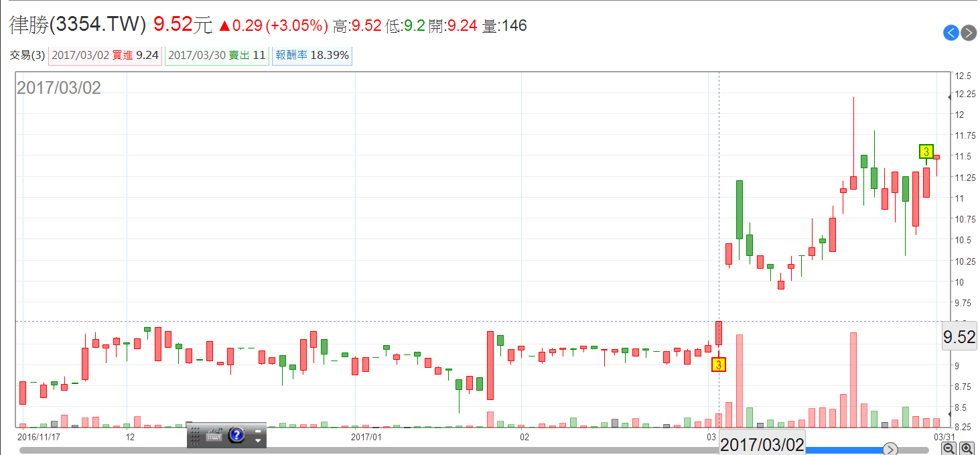Image resolution: width=980 pixels, height=455 pixels.
Task: Click the 12.25 y-axis price label
Action: click(965, 94)
